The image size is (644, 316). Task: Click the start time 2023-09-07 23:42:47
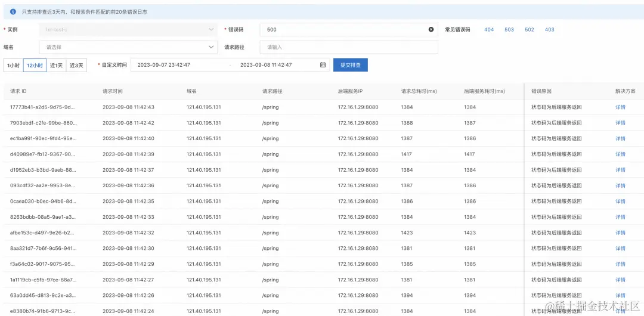[163, 65]
